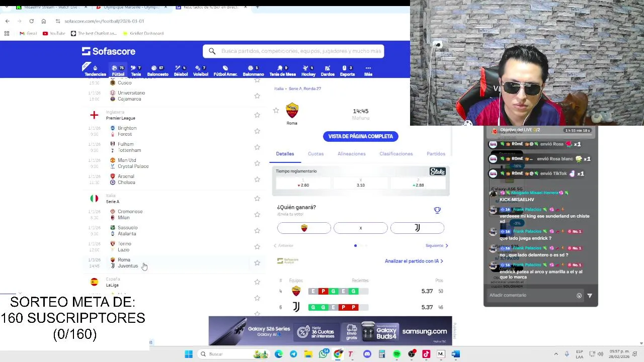Screen dimensions: 644x362
Task: Select the Dardos sport icon
Action: click(328, 70)
